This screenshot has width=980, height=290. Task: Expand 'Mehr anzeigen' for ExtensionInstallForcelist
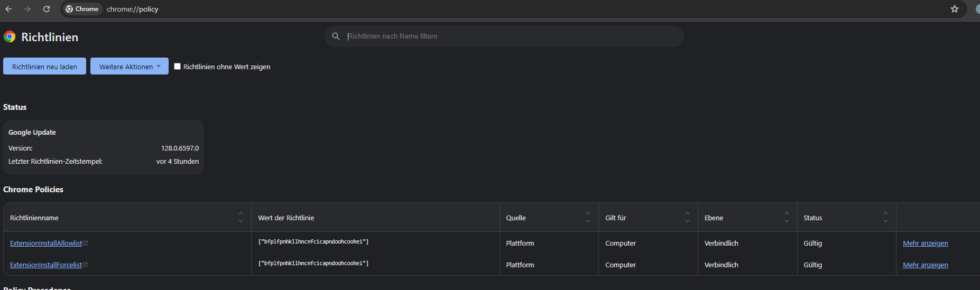tap(925, 265)
